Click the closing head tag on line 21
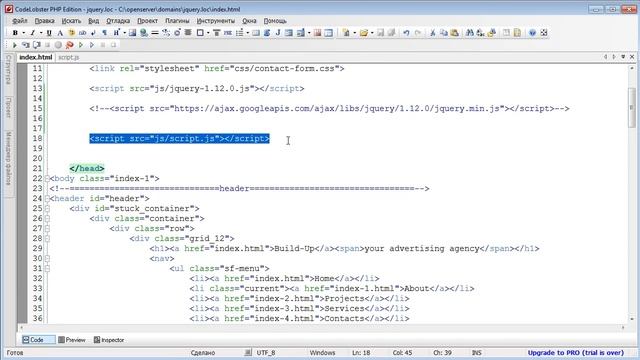Screen dimensions: 640x360 (x=87, y=168)
